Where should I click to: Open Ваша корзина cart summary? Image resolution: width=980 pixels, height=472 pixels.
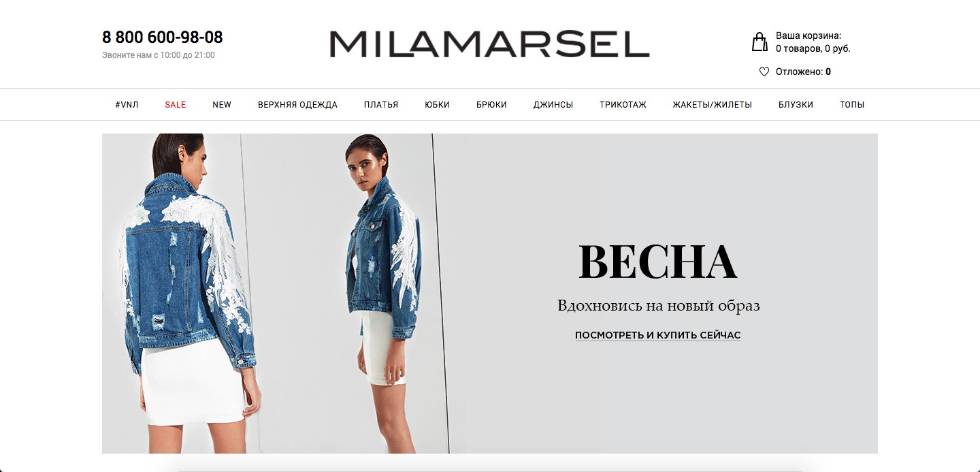[x=813, y=42]
